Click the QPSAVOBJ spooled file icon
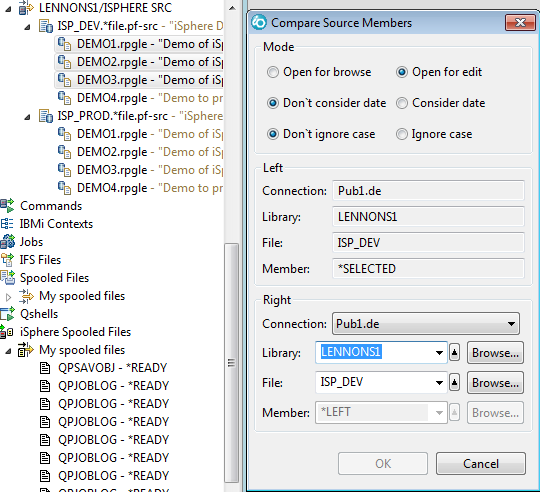 coord(45,368)
